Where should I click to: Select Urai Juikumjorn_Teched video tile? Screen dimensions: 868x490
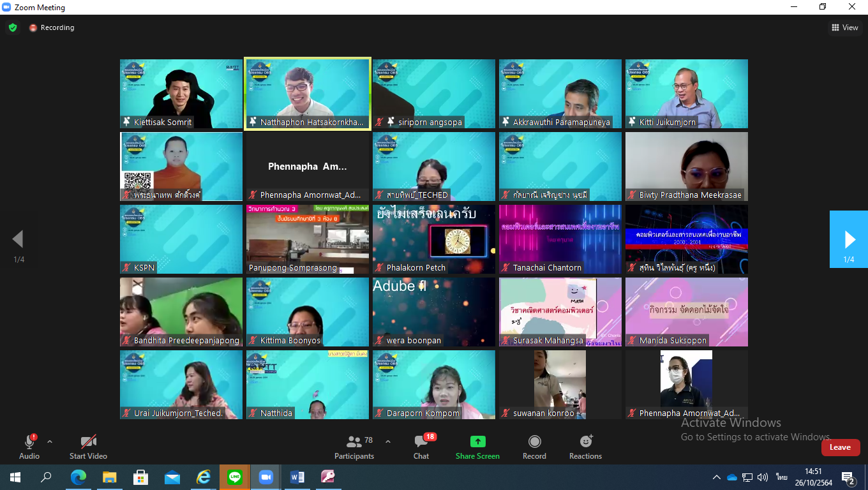(x=181, y=385)
